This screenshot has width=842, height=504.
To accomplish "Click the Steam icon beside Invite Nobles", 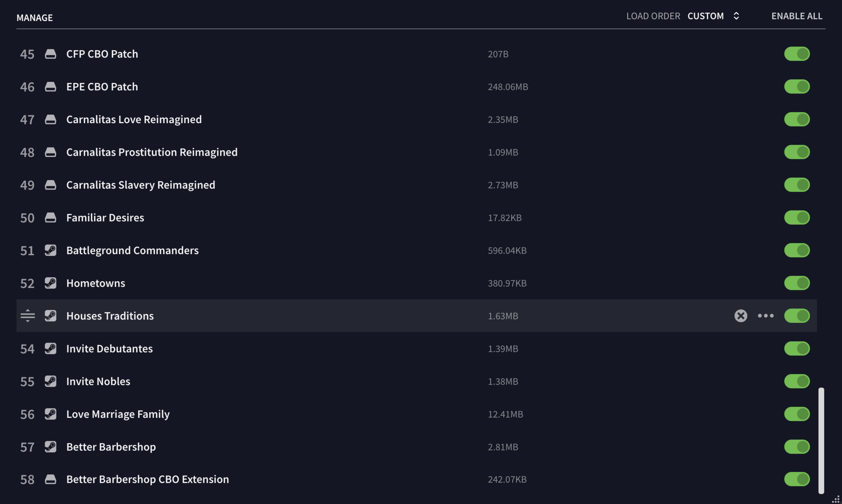I will tap(50, 381).
